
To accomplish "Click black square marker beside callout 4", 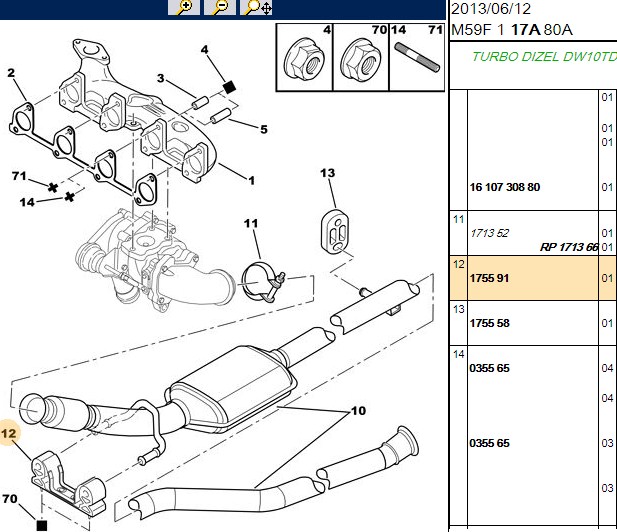I will [x=229, y=87].
